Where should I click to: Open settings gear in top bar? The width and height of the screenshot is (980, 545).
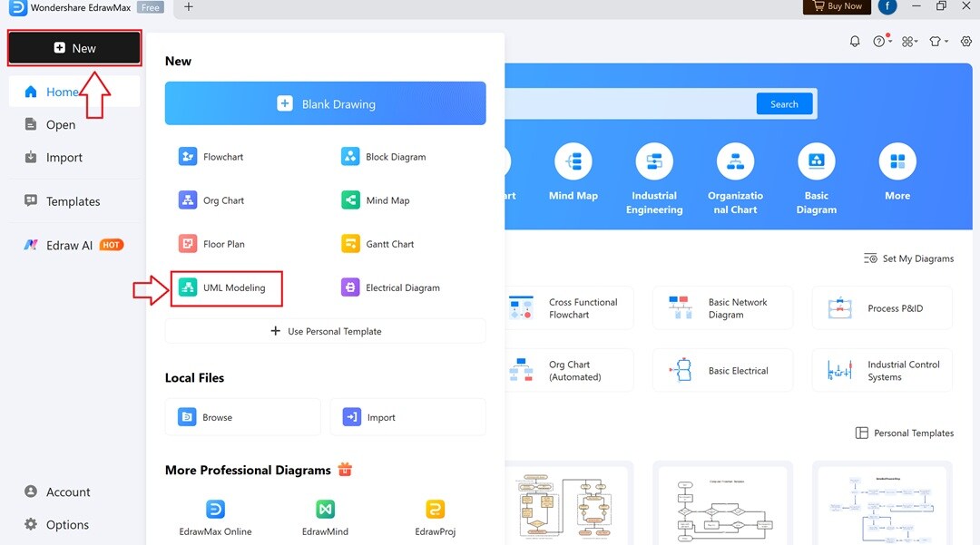tap(966, 41)
